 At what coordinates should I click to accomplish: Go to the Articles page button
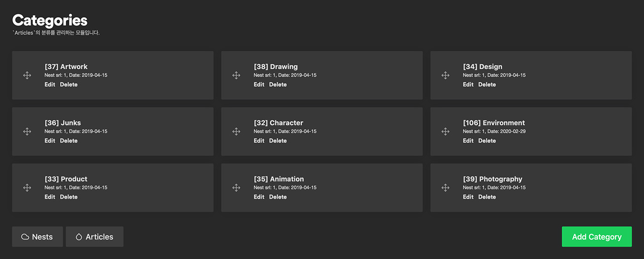pos(94,237)
